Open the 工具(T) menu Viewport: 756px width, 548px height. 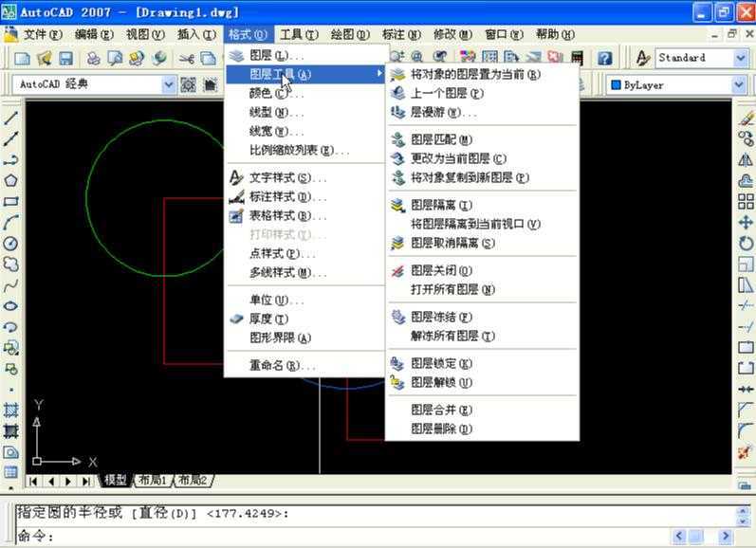(x=299, y=35)
